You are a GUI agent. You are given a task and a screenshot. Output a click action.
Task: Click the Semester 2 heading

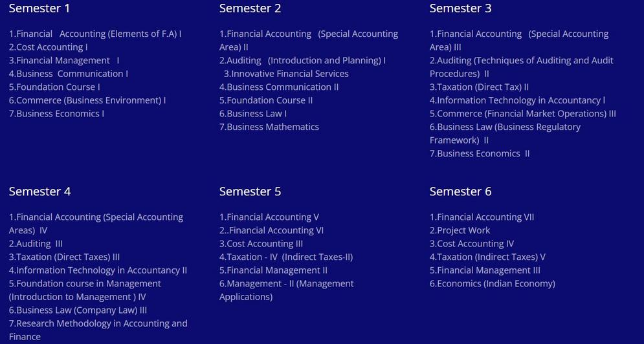click(x=250, y=8)
